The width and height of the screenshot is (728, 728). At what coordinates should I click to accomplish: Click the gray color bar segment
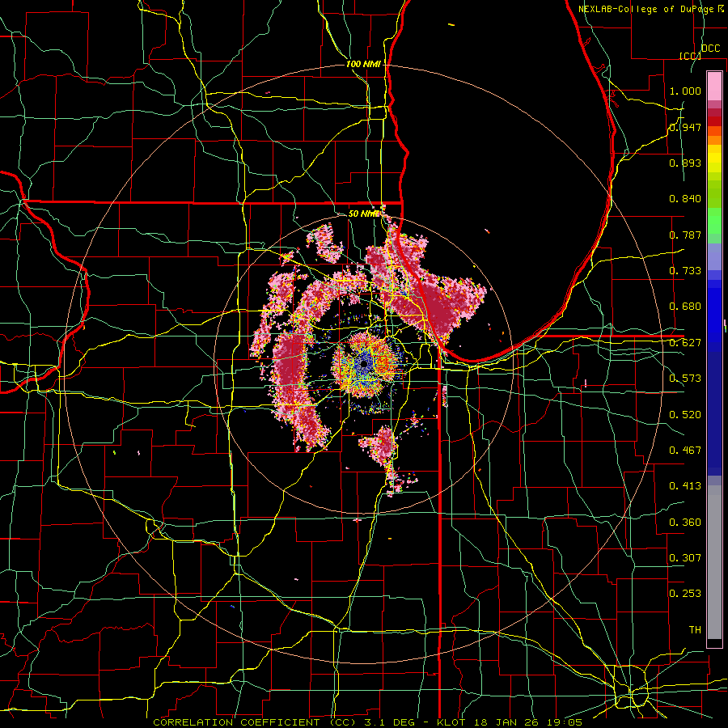click(714, 562)
